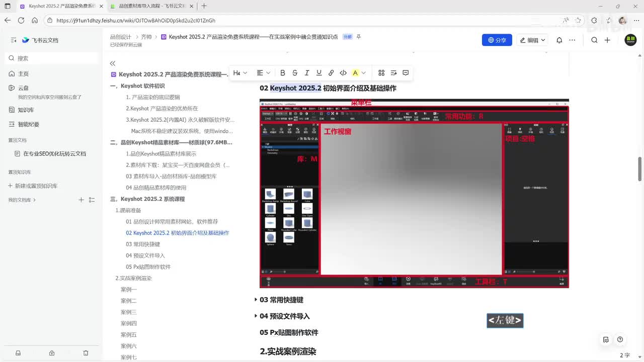Click the text-convert icon in floating toolbar
The height and width of the screenshot is (362, 644).
coord(393,73)
